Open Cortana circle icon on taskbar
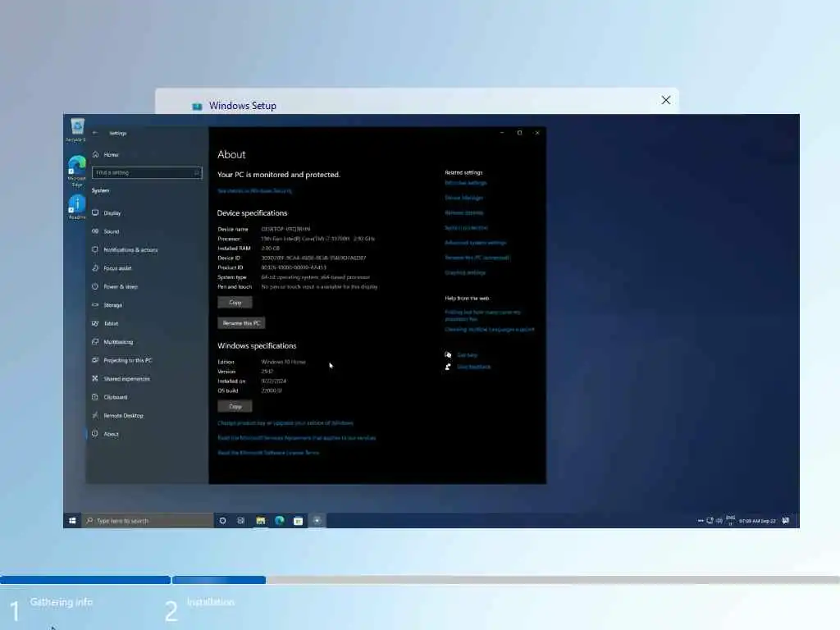 coord(223,521)
